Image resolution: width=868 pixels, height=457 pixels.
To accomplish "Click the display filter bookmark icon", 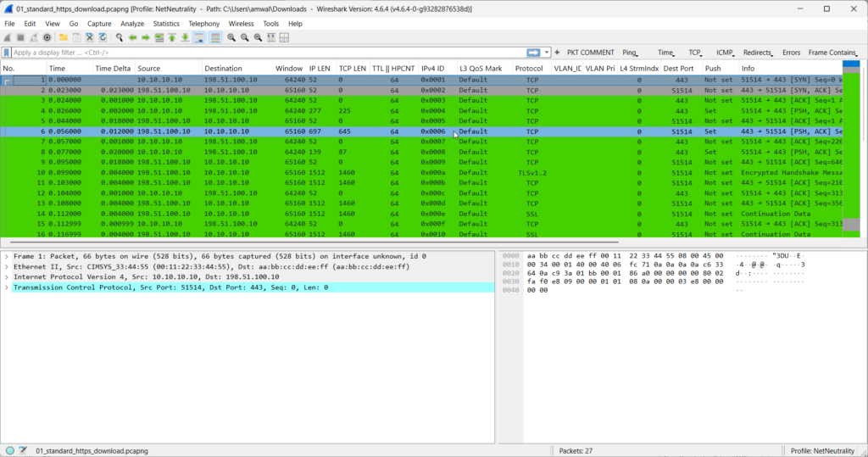I will pyautogui.click(x=7, y=53).
